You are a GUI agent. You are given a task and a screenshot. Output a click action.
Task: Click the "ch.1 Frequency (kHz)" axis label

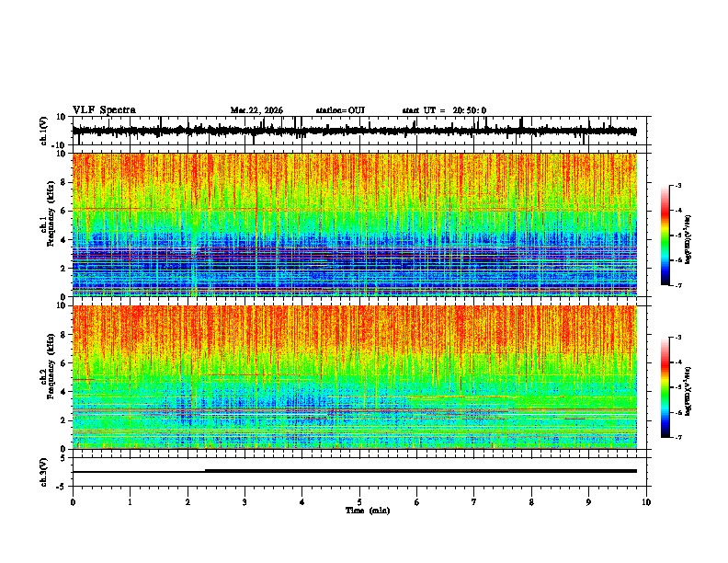tap(48, 213)
